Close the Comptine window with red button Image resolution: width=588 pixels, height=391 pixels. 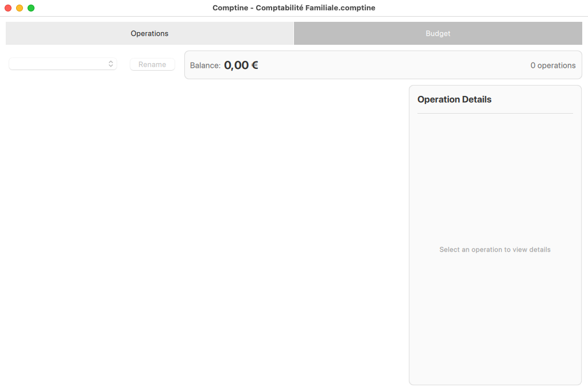pos(8,8)
